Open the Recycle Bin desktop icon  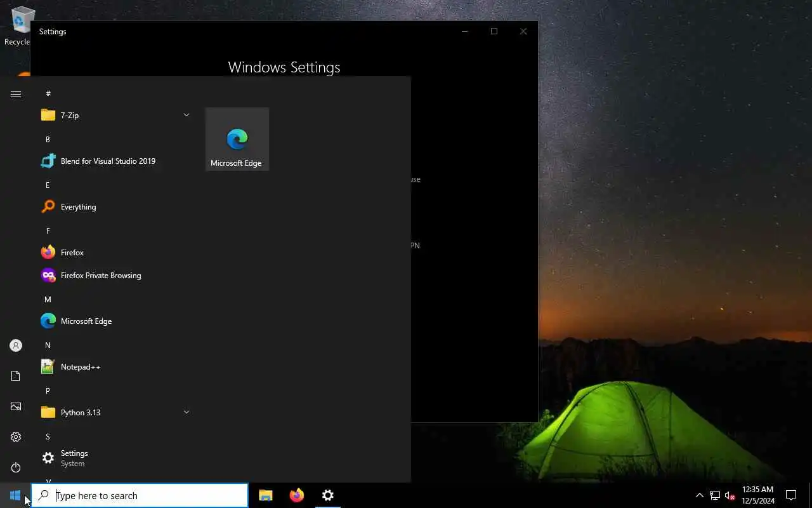[x=19, y=25]
